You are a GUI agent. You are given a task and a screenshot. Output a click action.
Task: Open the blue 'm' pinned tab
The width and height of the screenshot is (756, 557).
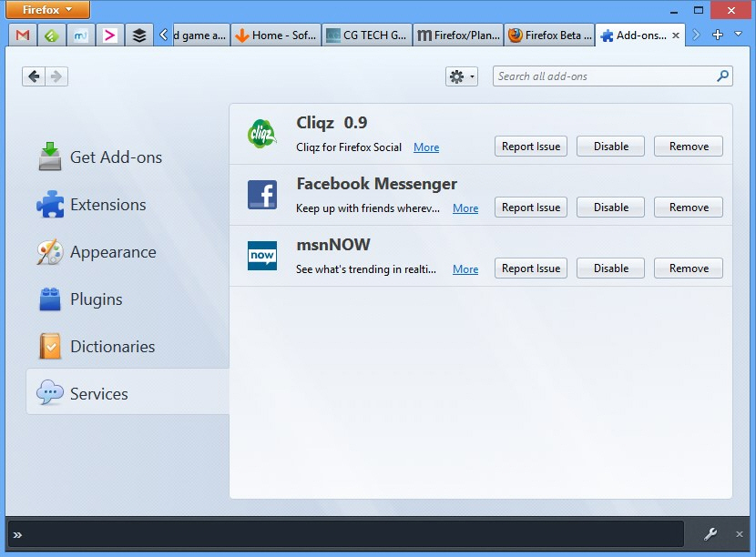[x=80, y=35]
